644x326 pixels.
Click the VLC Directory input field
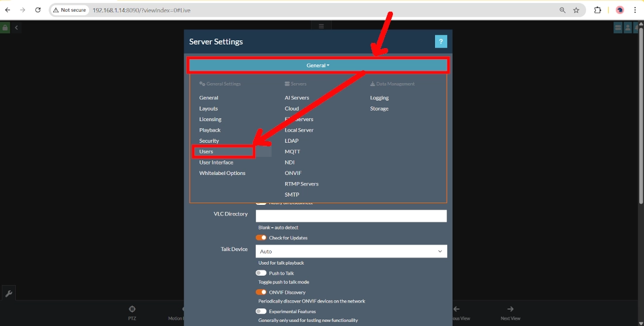(351, 216)
